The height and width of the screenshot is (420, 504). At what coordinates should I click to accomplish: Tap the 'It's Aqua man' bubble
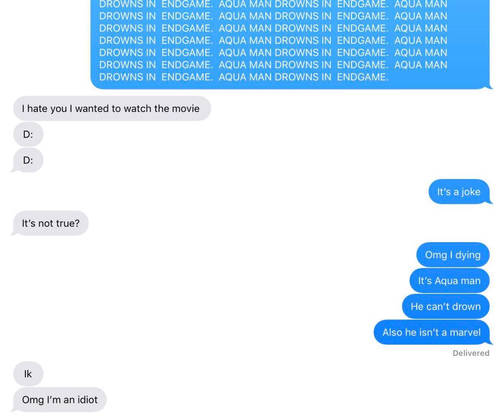450,281
